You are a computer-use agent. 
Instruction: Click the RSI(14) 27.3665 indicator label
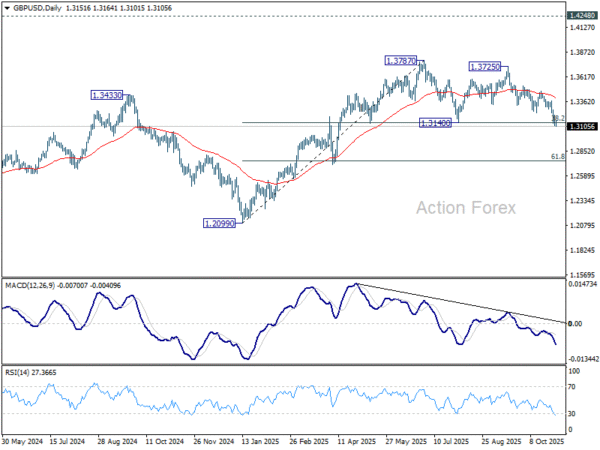click(31, 372)
